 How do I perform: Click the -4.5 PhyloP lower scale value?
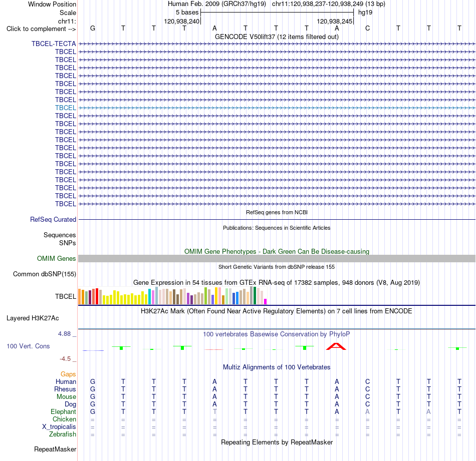coord(65,359)
